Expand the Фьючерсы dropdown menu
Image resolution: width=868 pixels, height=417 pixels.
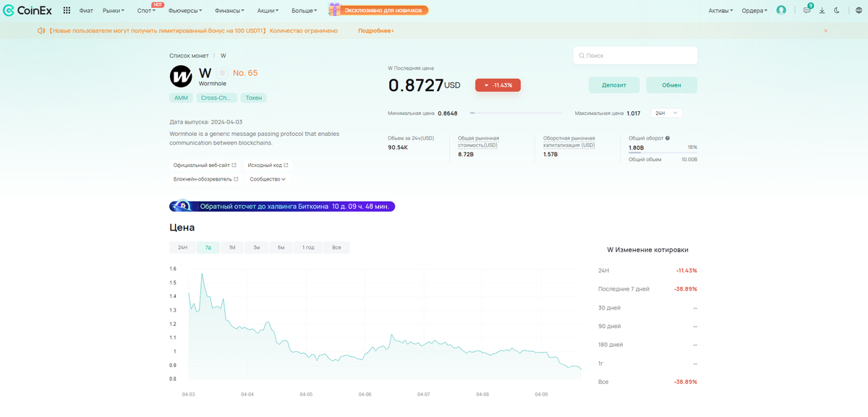(x=184, y=11)
